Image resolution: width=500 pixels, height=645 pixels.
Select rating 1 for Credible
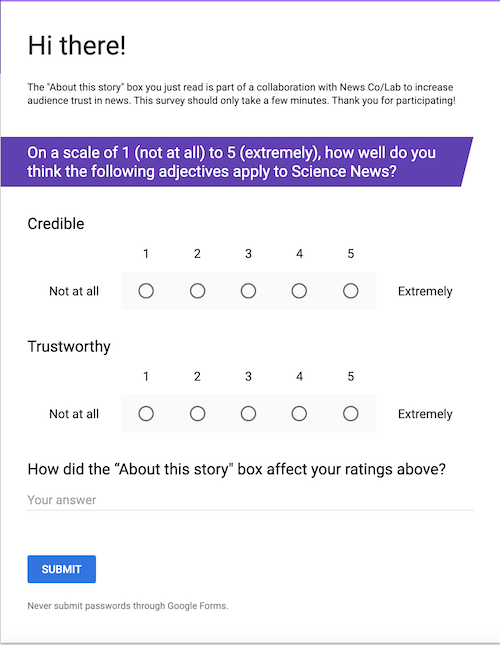point(146,291)
